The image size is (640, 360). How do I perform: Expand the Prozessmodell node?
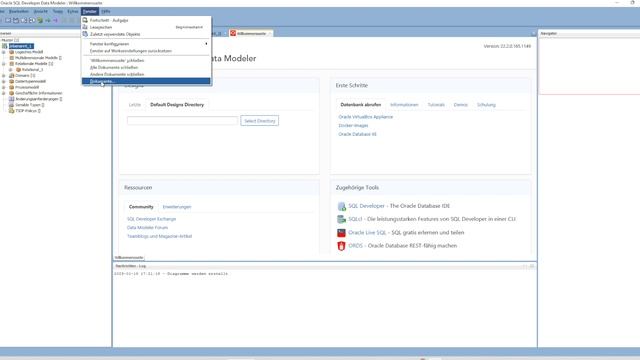[x=4, y=87]
